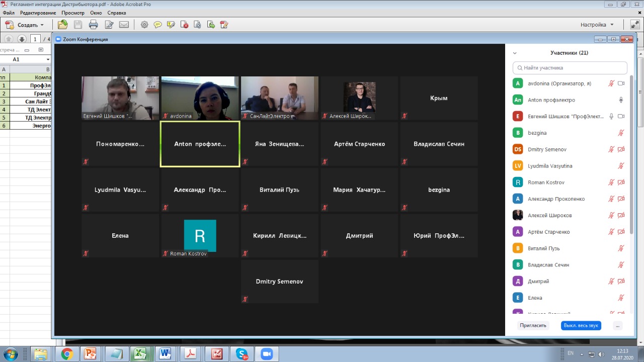644x362 pixels.
Task: Click the highlight text tool icon
Action: click(171, 25)
